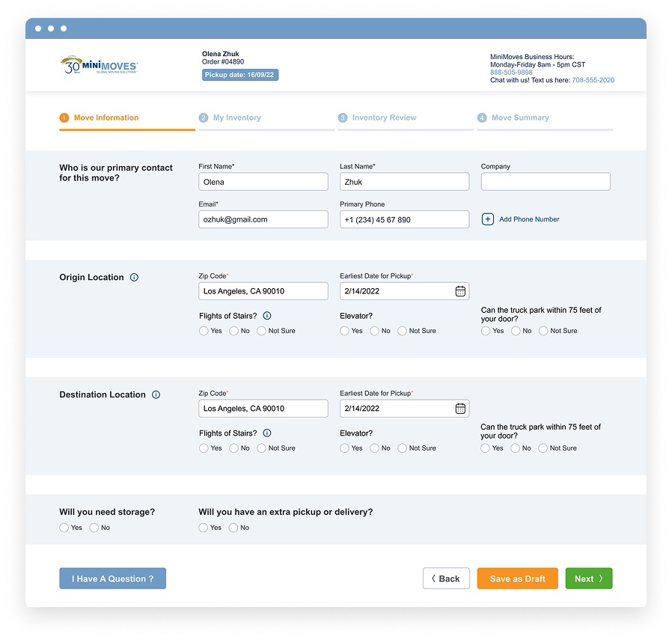Select Not Sure for Origin truck parking question
The image size is (672, 640).
[543, 331]
